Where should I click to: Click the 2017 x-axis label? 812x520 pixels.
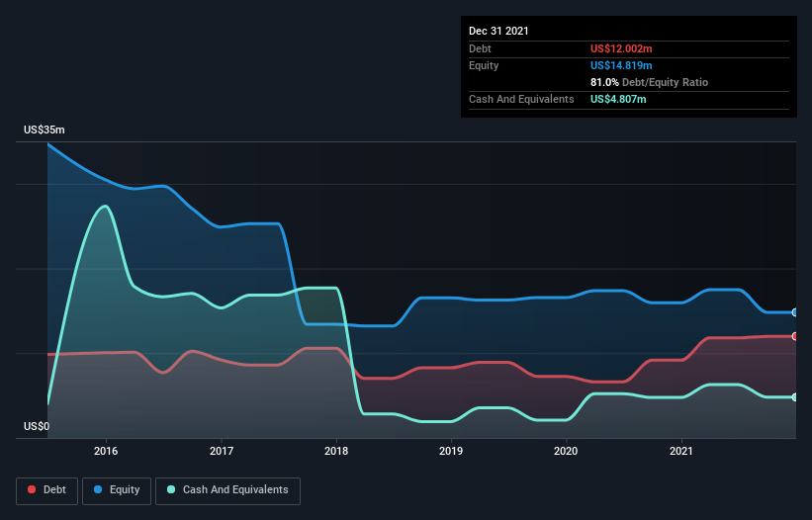point(222,451)
